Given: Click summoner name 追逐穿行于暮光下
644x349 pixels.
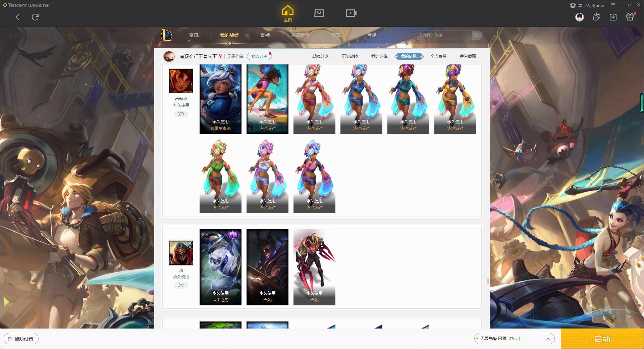Looking at the screenshot, I should tap(198, 56).
